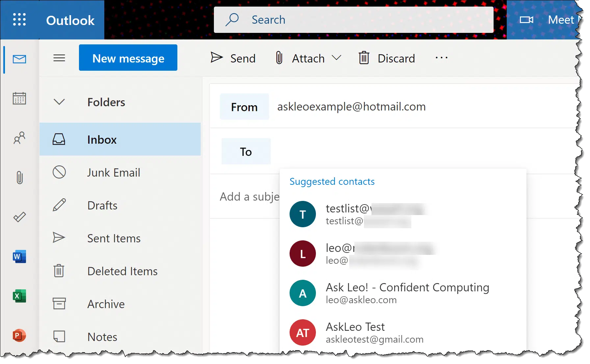Viewport: 590px width, 364px height.
Task: Click the teal A avatar
Action: (x=303, y=293)
